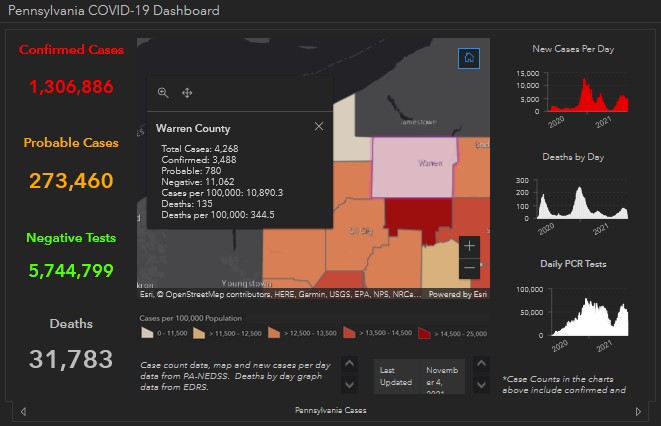Zoom to Warren County with magnifier icon
Viewport: 661px width, 426px height.
[163, 93]
